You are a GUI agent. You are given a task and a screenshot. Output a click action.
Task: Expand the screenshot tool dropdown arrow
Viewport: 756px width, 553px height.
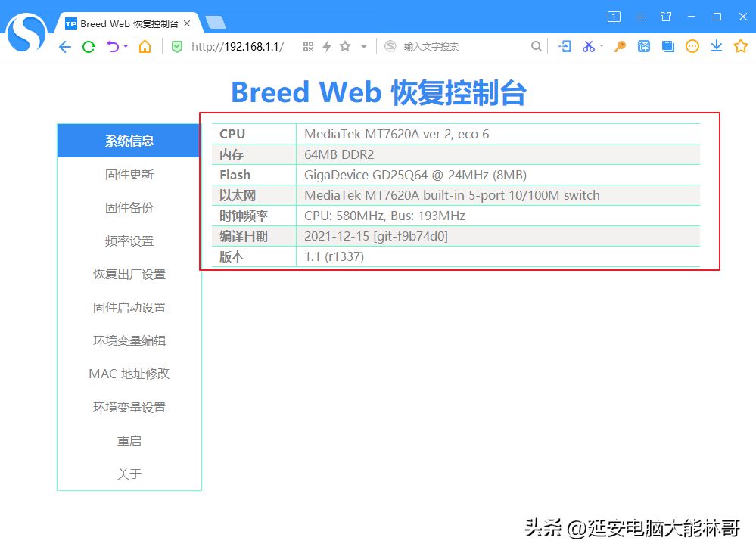coord(601,46)
